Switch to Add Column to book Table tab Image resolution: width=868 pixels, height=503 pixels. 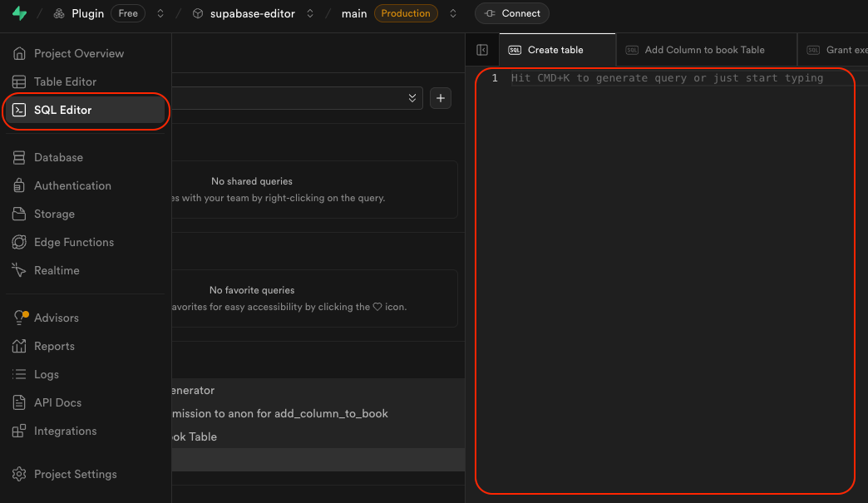tap(704, 50)
